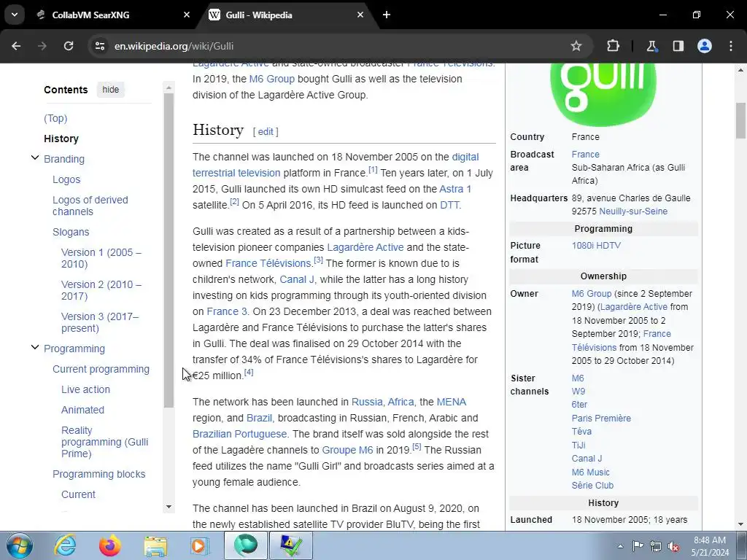Click contents scrollbar up arrow
747x560 pixels.
coord(169,88)
